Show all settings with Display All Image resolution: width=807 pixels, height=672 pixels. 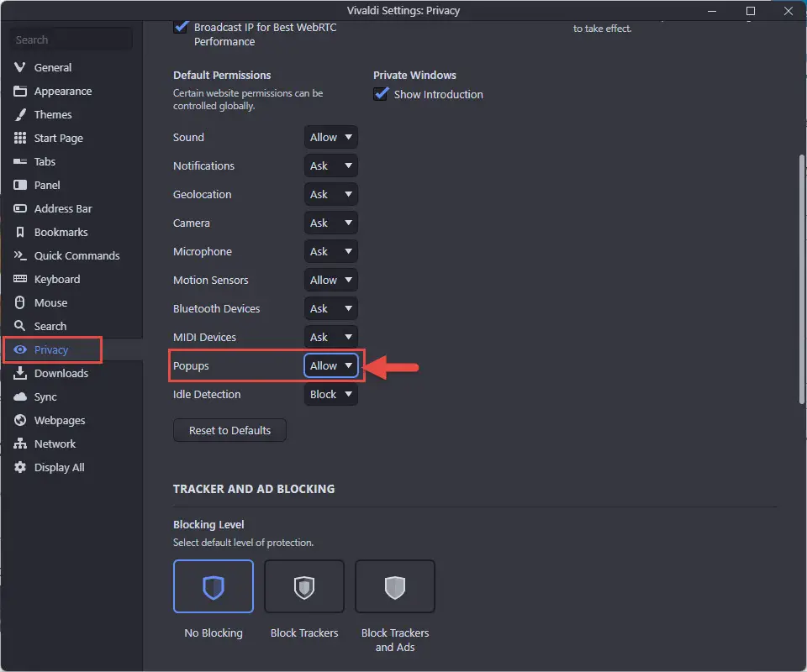tap(59, 467)
